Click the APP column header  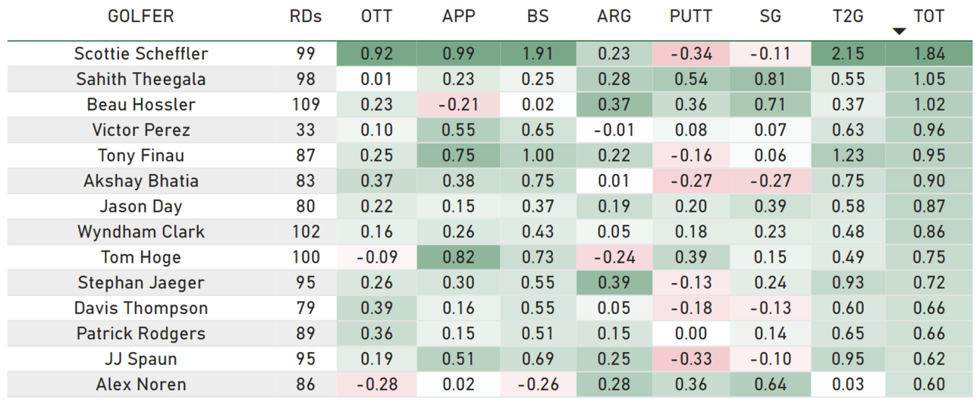(x=459, y=16)
